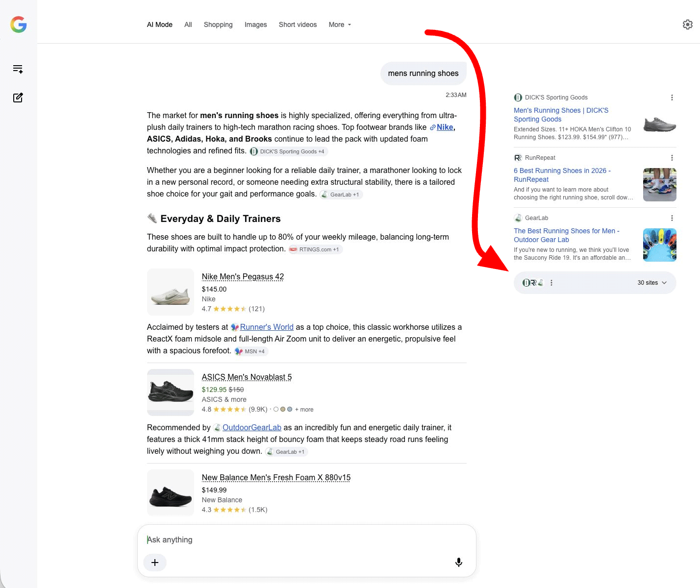Switch to the AI Mode tab
Screen dimensions: 700x588
click(x=160, y=24)
